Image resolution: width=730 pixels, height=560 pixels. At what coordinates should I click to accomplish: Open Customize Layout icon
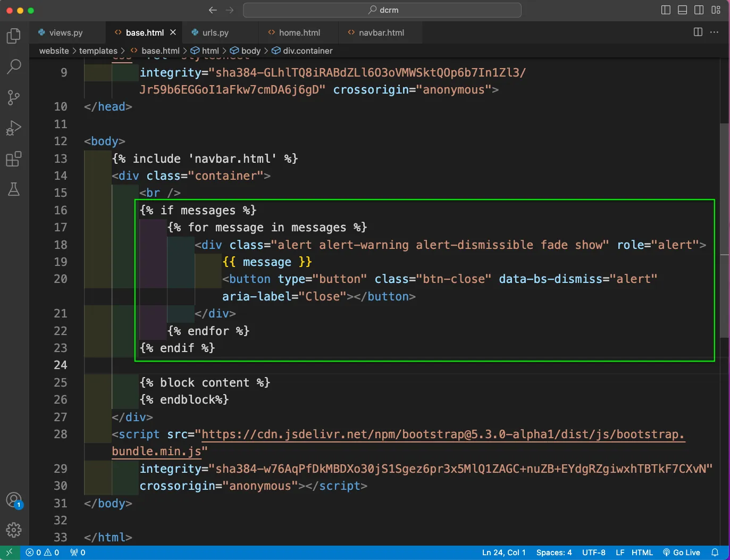(x=716, y=10)
